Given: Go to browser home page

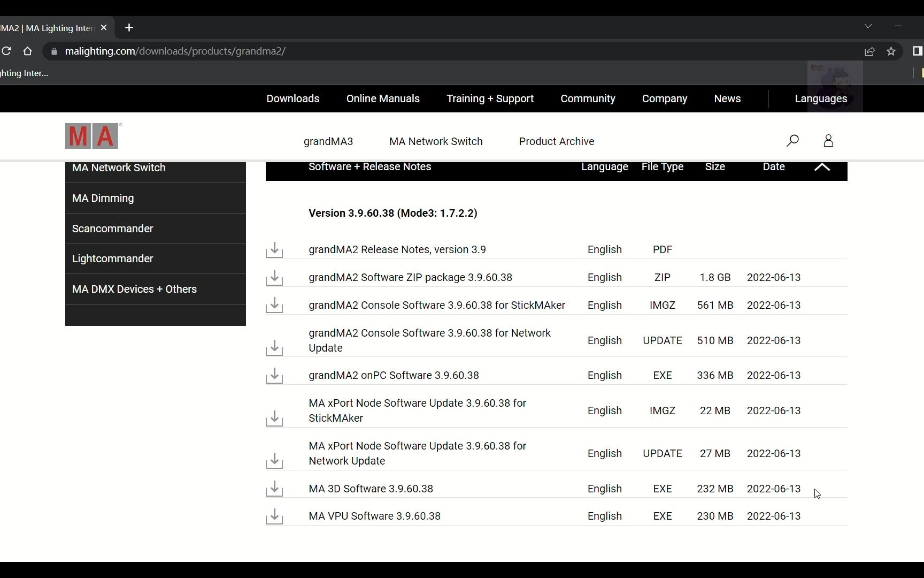Looking at the screenshot, I should (28, 51).
